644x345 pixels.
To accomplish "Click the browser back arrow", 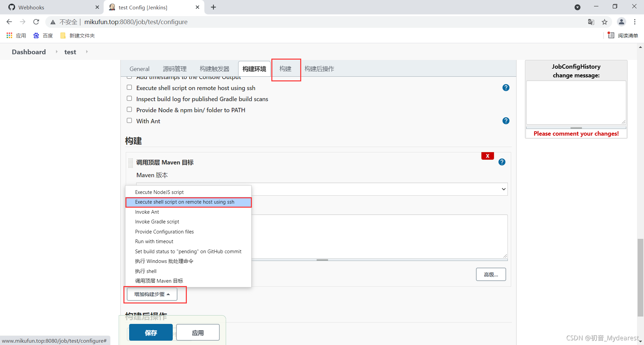I will click(x=9, y=22).
